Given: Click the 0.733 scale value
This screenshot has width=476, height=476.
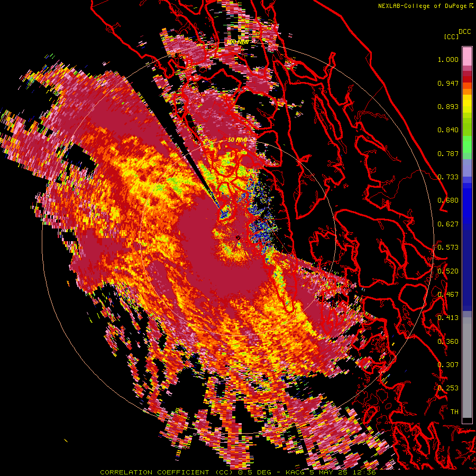Looking at the screenshot, I should click(448, 177).
